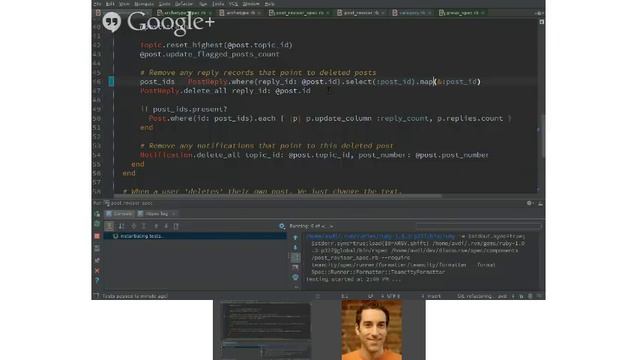Open the Refactor menu
The width and height of the screenshot is (640, 360).
point(184,4)
